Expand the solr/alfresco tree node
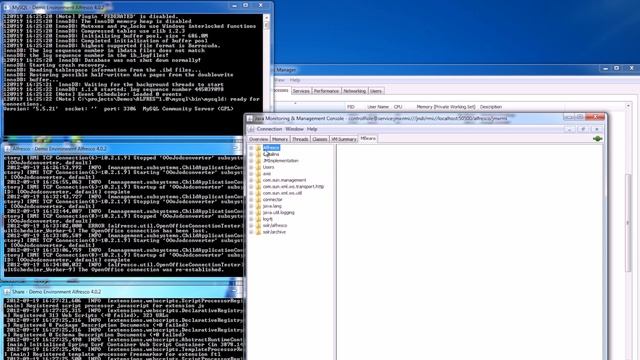Viewport: 640px width, 360px height. 251,225
